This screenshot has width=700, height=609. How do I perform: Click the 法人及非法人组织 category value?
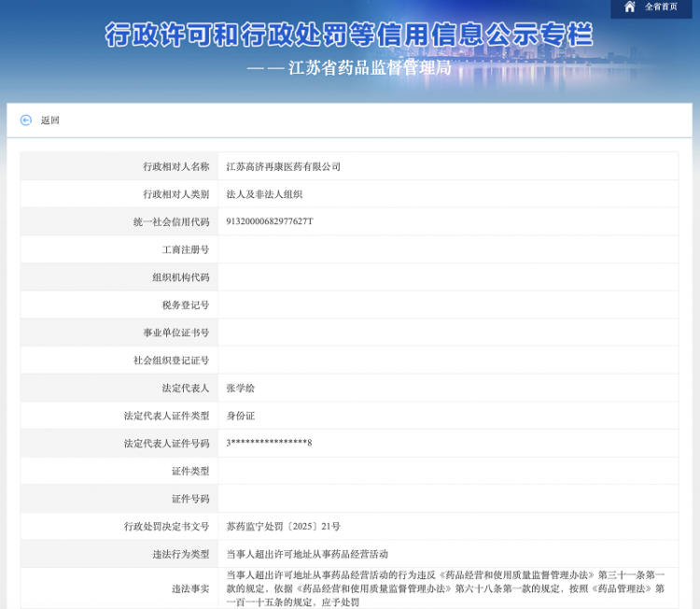click(264, 194)
